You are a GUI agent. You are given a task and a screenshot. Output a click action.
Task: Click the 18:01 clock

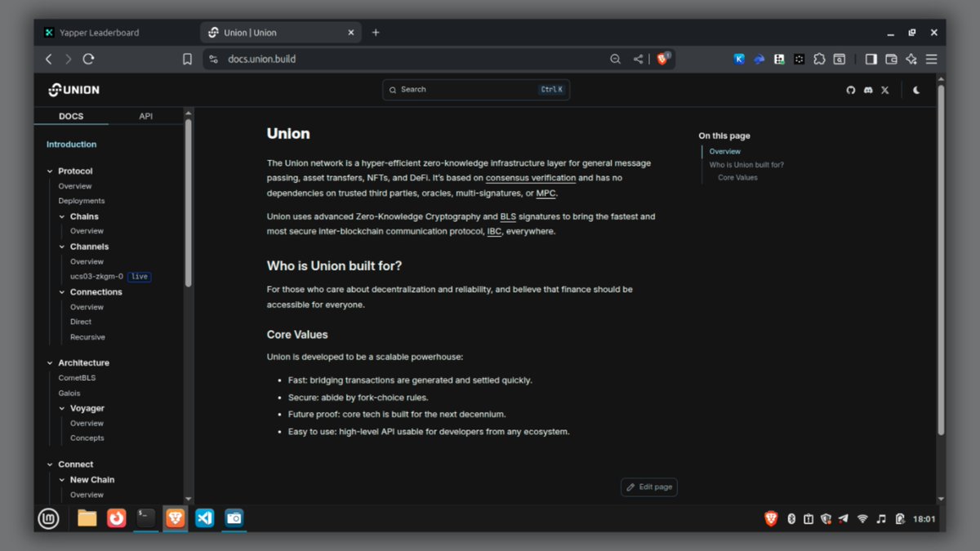924,518
